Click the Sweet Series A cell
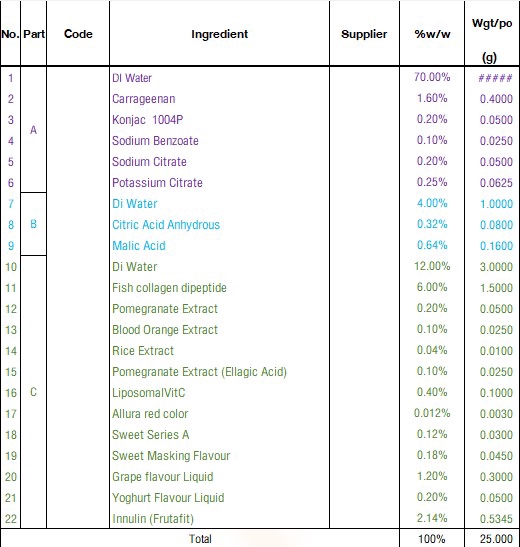 coord(219,435)
